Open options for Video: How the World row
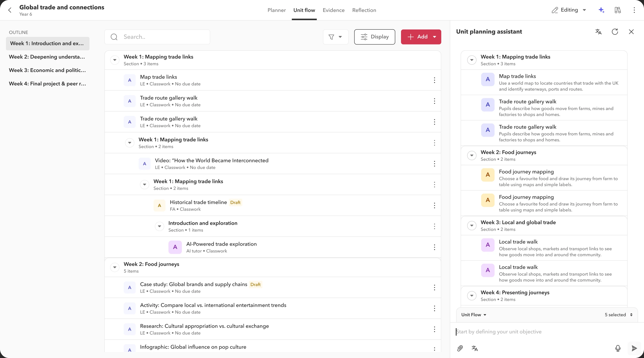 point(435,164)
